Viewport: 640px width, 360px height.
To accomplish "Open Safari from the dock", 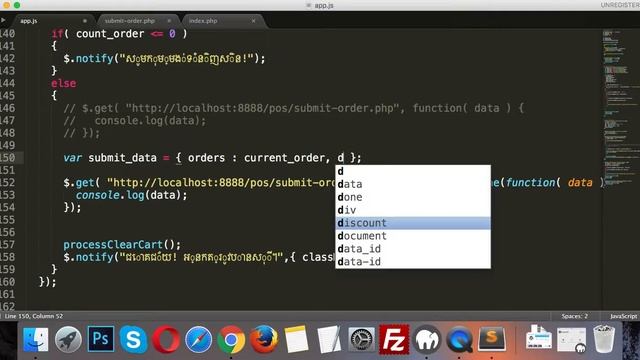I will 198,340.
